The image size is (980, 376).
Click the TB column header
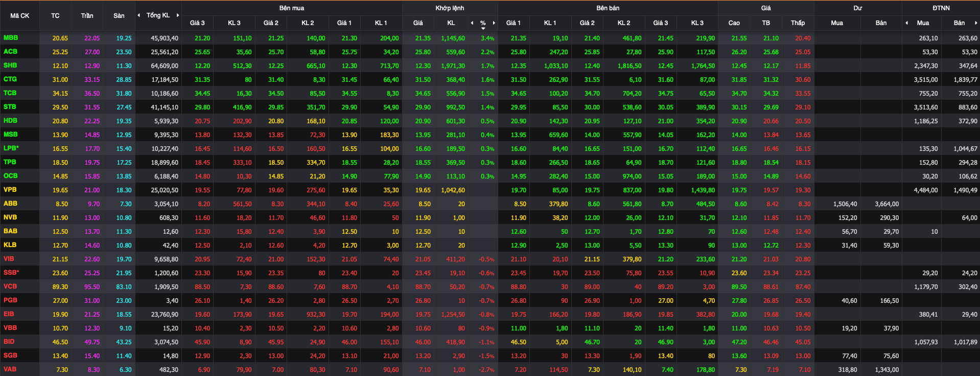766,23
